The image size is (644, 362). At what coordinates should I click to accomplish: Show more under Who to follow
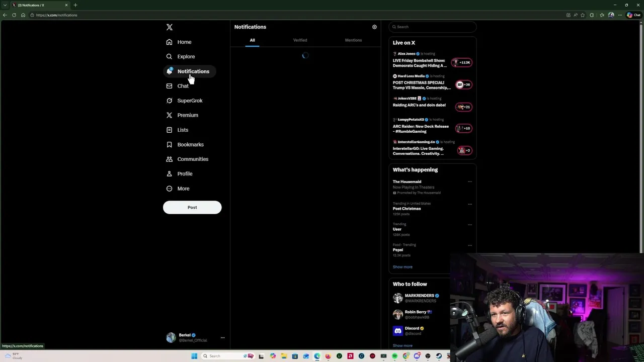point(403,346)
